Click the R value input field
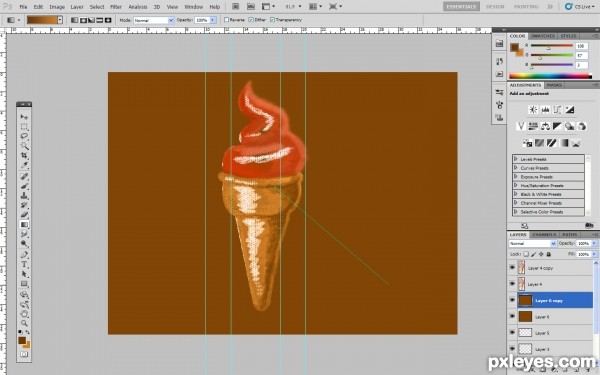This screenshot has width=600, height=375. point(582,46)
